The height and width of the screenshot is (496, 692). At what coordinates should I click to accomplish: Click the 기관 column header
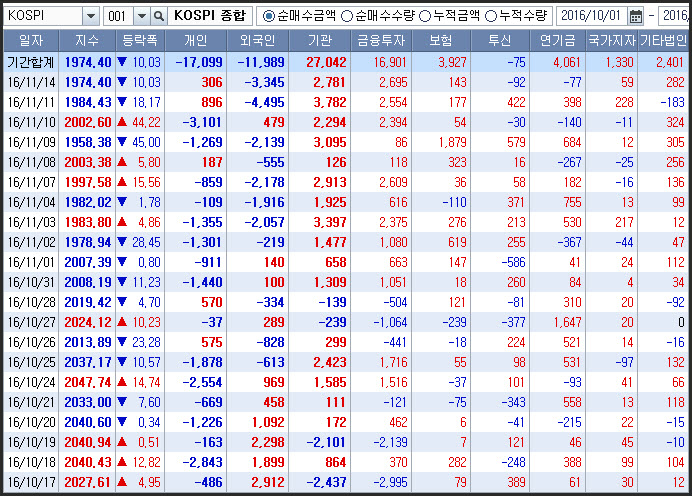[320, 41]
